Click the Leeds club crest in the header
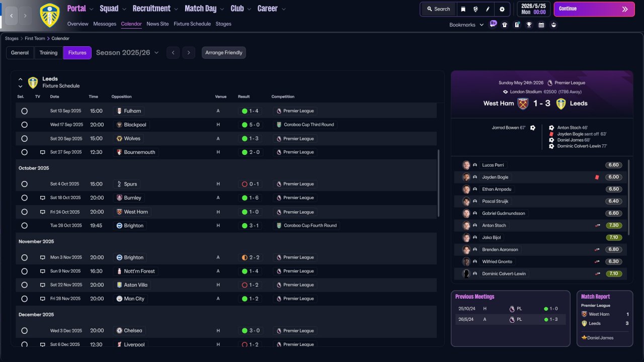Image resolution: width=644 pixels, height=362 pixels. [x=49, y=15]
